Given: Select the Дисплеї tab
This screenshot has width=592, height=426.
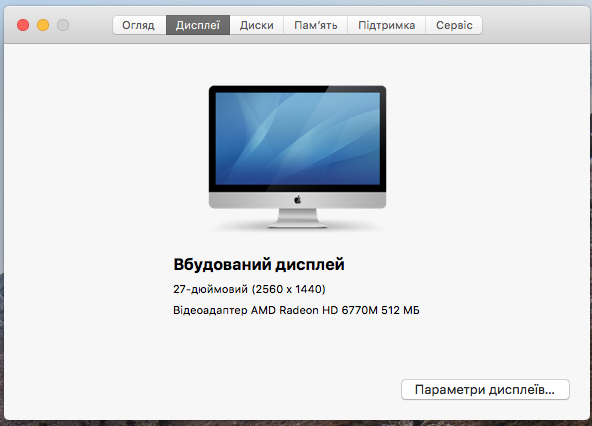Looking at the screenshot, I should coord(198,25).
